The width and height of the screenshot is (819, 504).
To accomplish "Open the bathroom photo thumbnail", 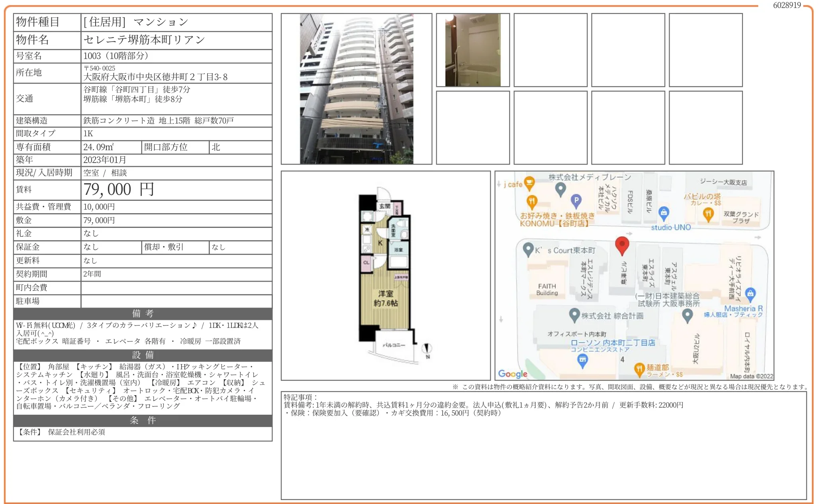I will pyautogui.click(x=472, y=50).
